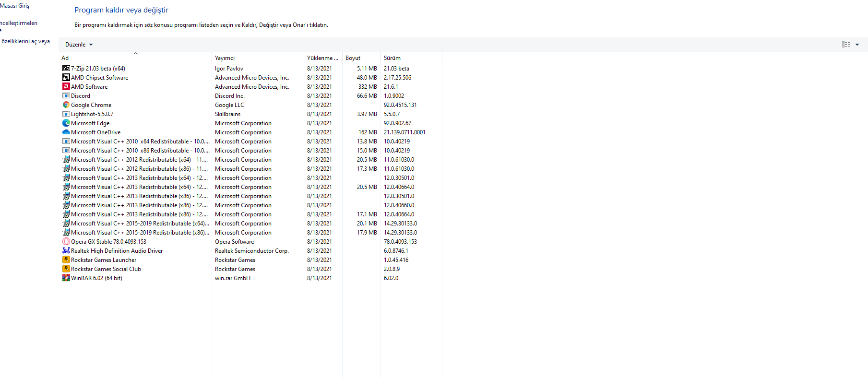Click the publisher 'Discord Inc.'
Screen dimensions: 868x378
230,96
